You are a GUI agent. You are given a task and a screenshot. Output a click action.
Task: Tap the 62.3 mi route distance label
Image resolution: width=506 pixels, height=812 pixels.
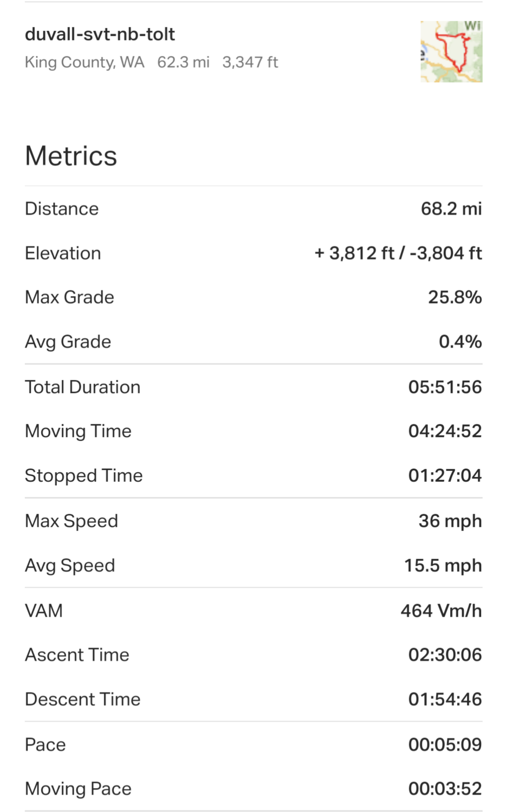pos(183,62)
